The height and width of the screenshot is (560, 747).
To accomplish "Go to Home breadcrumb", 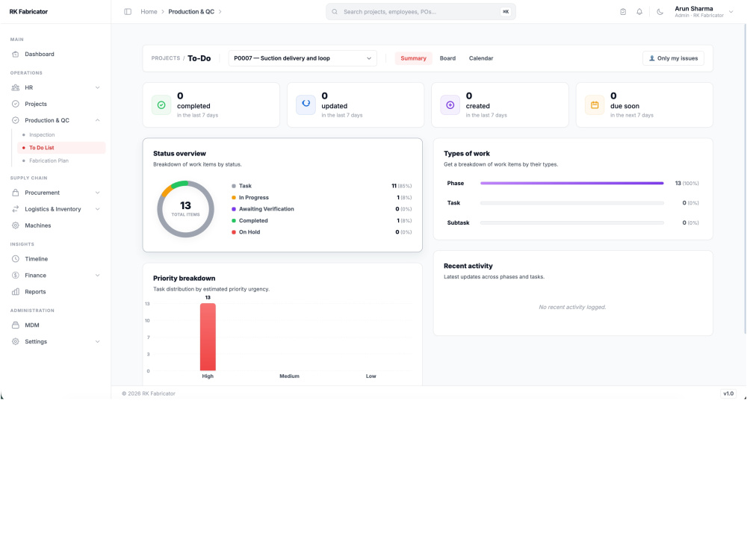I will tap(149, 12).
